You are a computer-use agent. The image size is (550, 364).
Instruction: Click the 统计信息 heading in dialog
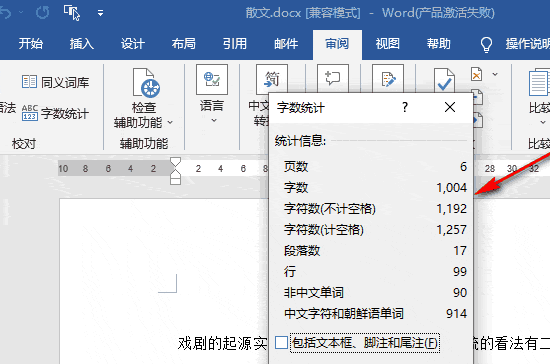(300, 141)
